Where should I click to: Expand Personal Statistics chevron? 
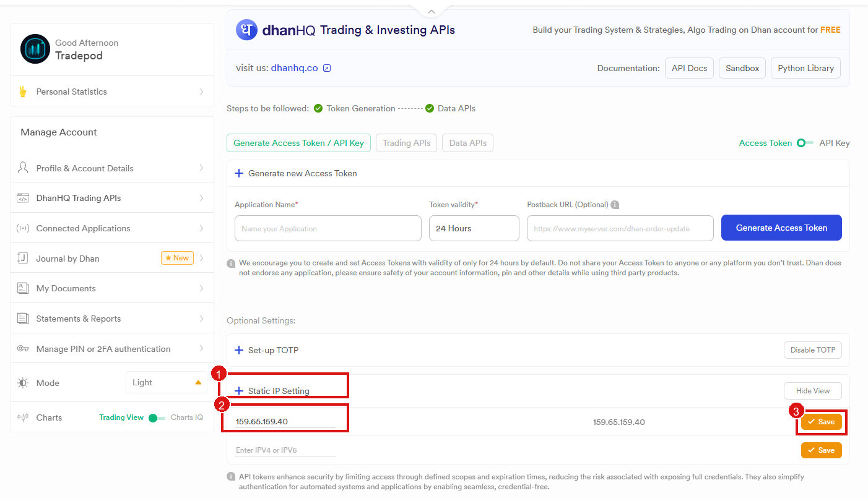click(201, 92)
